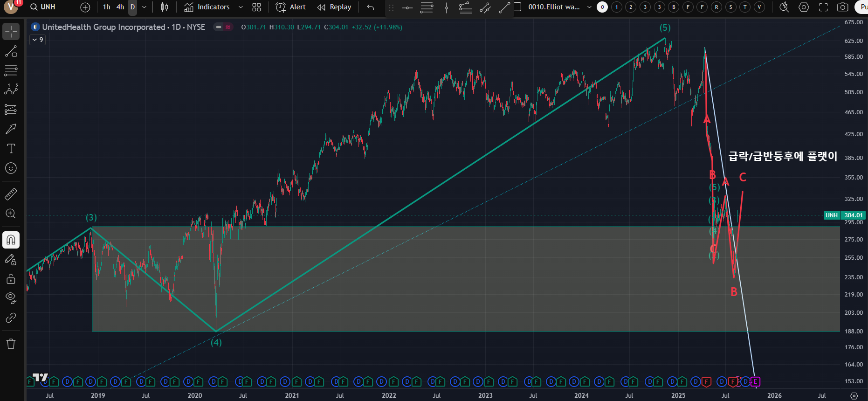The height and width of the screenshot is (401, 868).
Task: Take a chart snapshot with camera icon
Action: [x=842, y=7]
